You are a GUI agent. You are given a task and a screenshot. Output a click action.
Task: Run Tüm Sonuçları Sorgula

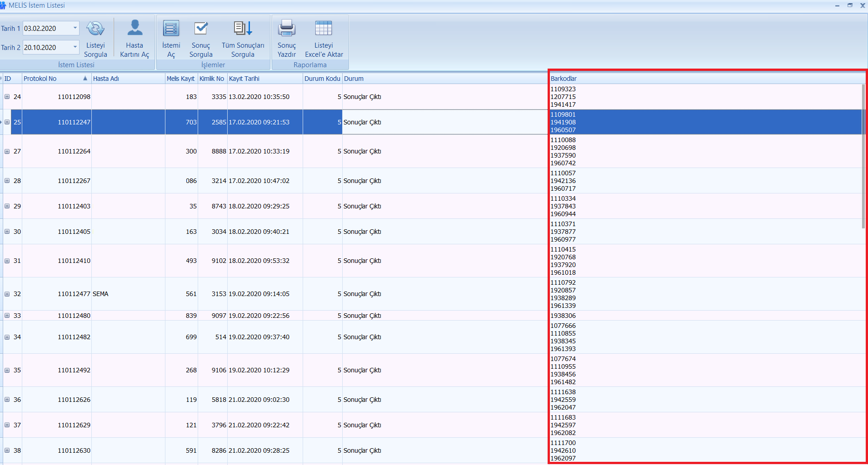(243, 29)
